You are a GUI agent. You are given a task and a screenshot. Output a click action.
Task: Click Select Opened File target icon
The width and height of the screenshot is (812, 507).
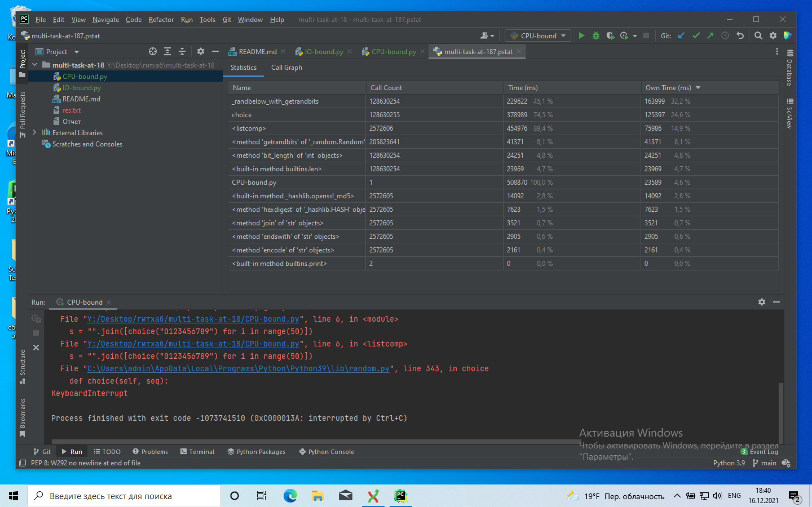pyautogui.click(x=153, y=51)
